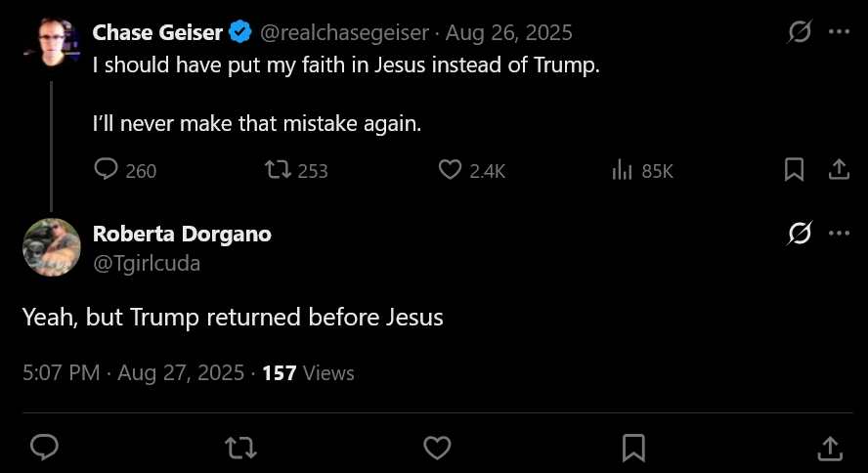The width and height of the screenshot is (868, 473).
Task: Share Chase Geiser's post
Action: (839, 170)
